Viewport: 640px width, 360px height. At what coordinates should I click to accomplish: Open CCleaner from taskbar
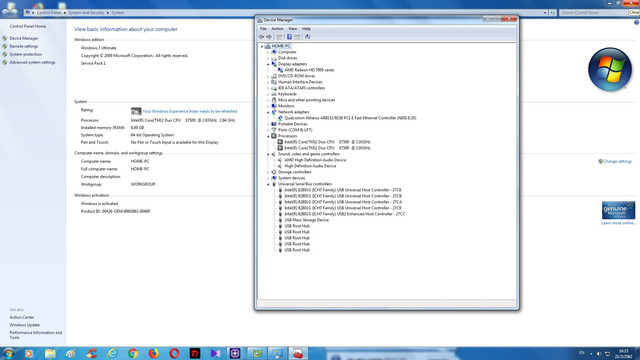(92, 353)
